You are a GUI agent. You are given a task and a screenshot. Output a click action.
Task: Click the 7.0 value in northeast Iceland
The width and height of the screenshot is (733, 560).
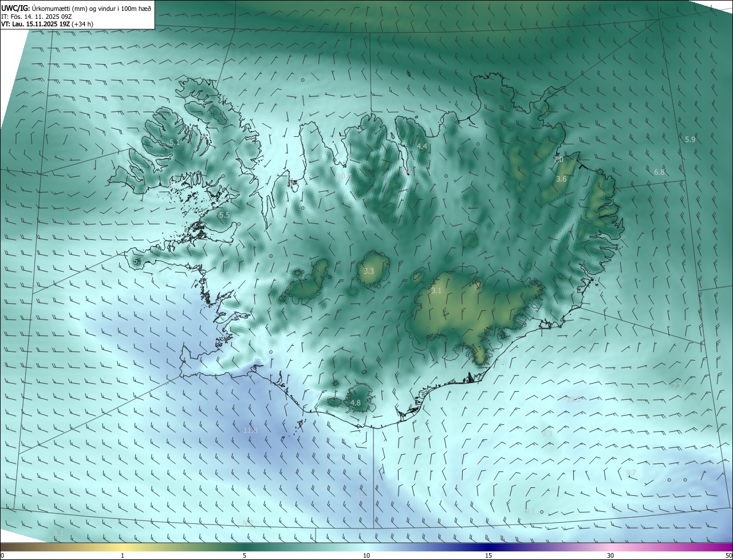click(x=558, y=160)
